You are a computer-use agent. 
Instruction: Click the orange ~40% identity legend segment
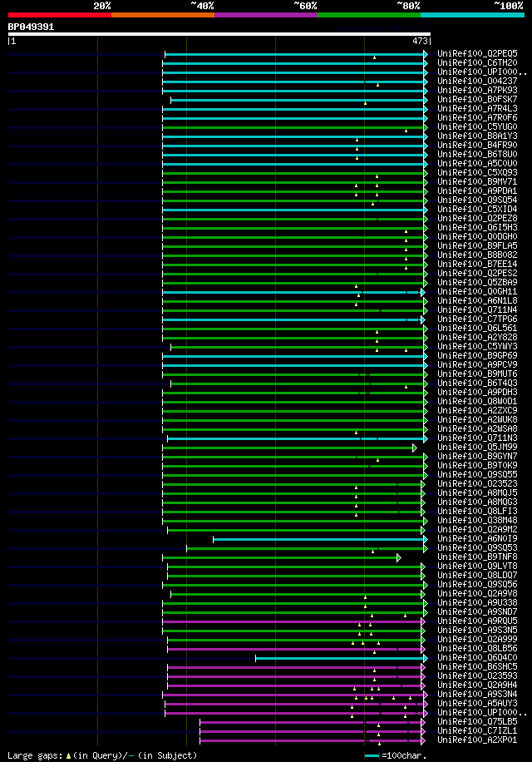[163, 15]
